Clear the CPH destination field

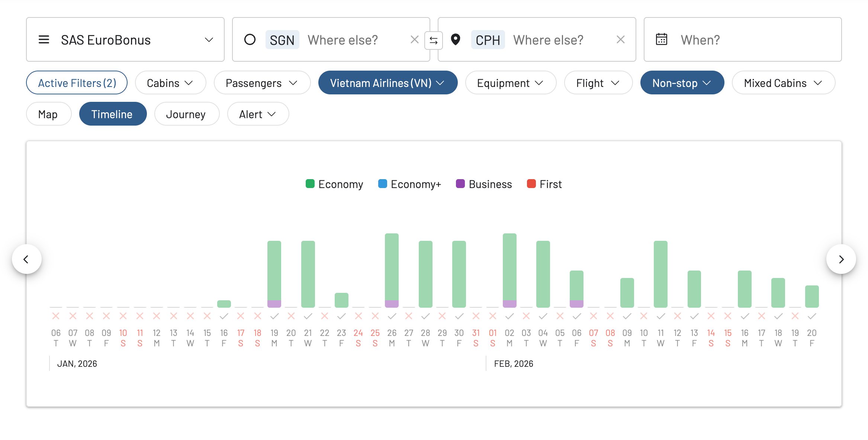coord(620,39)
